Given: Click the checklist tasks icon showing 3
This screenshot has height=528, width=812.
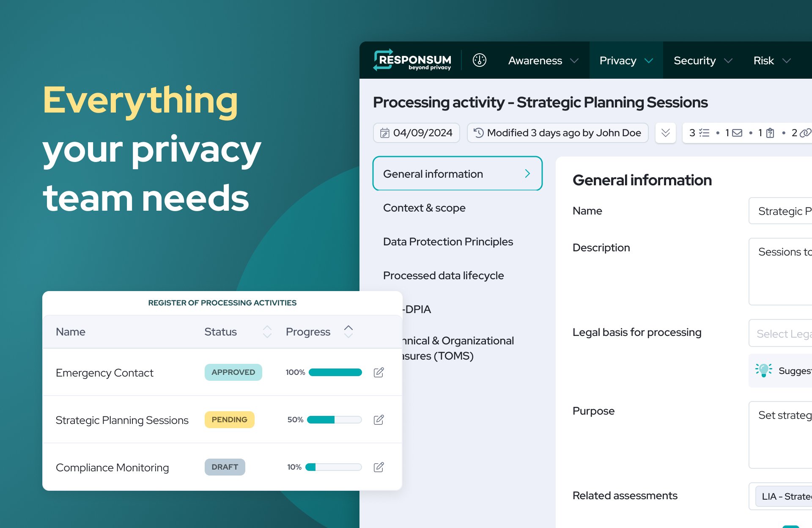Looking at the screenshot, I should [x=704, y=133].
